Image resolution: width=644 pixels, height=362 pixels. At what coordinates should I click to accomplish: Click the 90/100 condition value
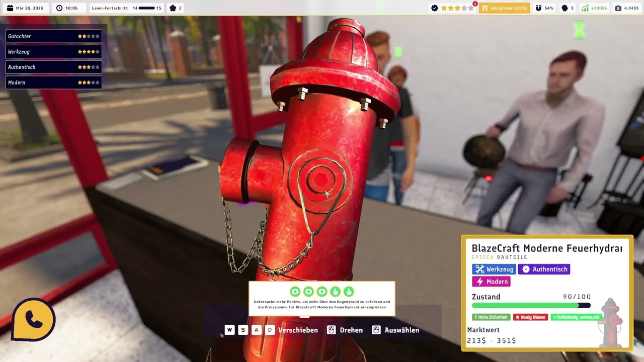coord(577,297)
